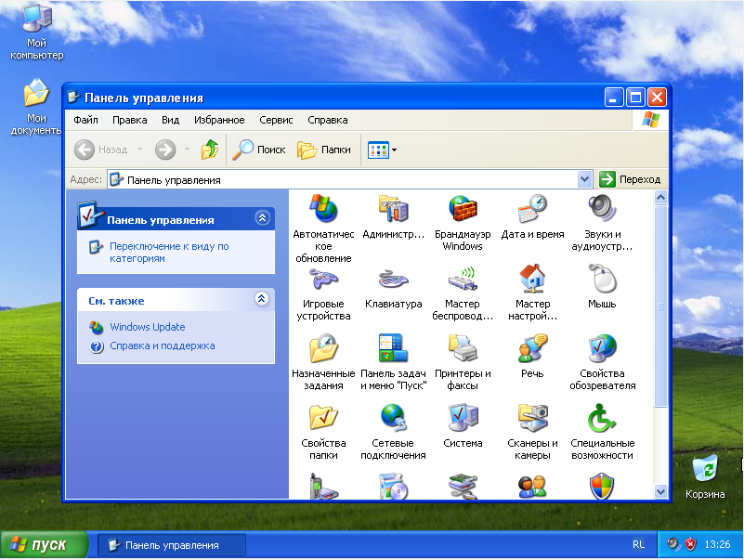Click the Назад back button
Screen dimensions: 744x560
coord(101,150)
